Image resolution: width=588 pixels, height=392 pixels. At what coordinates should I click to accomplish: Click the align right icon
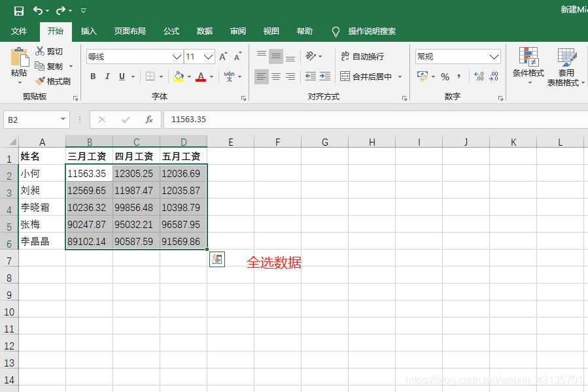(x=290, y=76)
